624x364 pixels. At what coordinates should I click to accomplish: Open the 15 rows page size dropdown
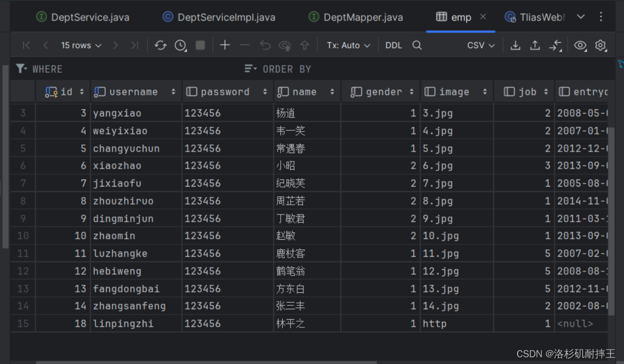pos(81,45)
